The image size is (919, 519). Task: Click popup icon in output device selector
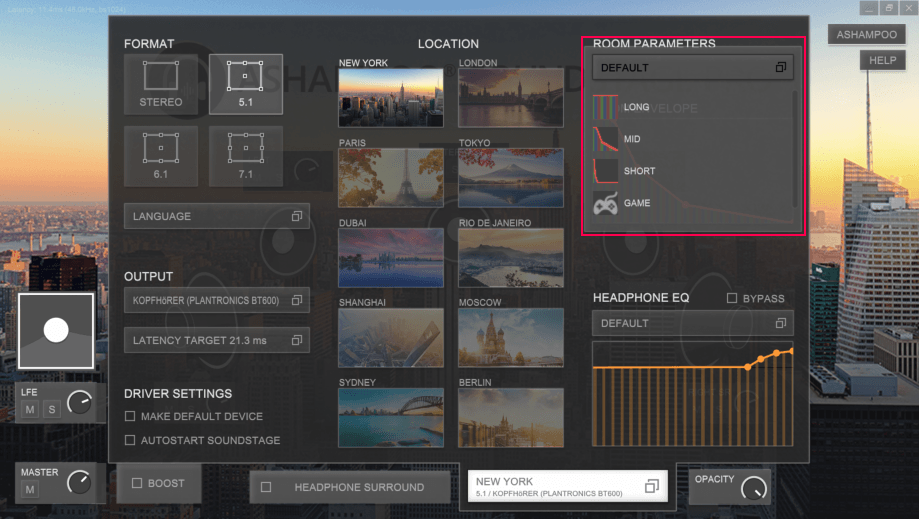point(297,300)
